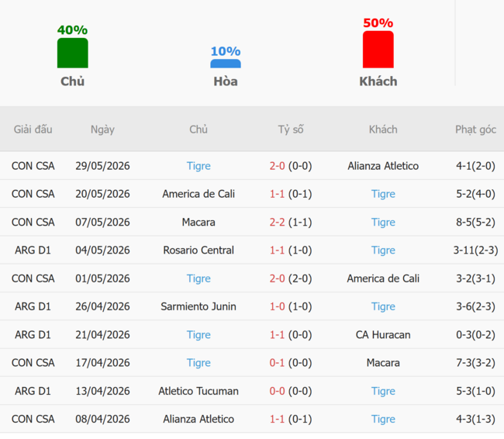Screen dimensions: 504x439
Task: Click the Tỷ số column header
Action: coord(291,130)
